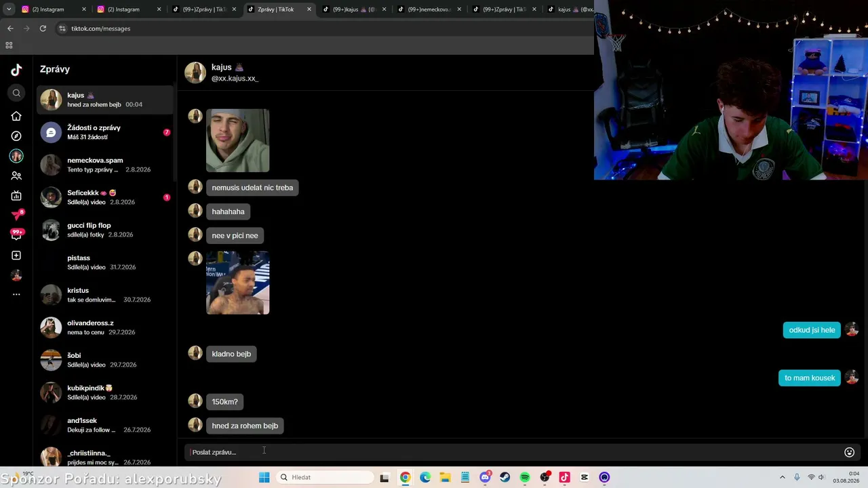
Task: Click the microphone icon in system tray
Action: click(797, 477)
